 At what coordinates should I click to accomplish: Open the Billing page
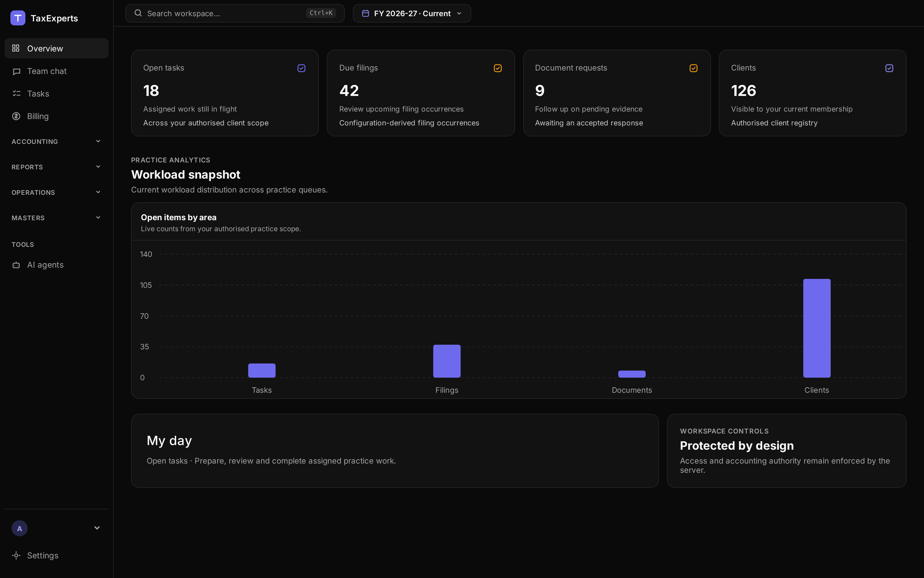tap(57, 116)
